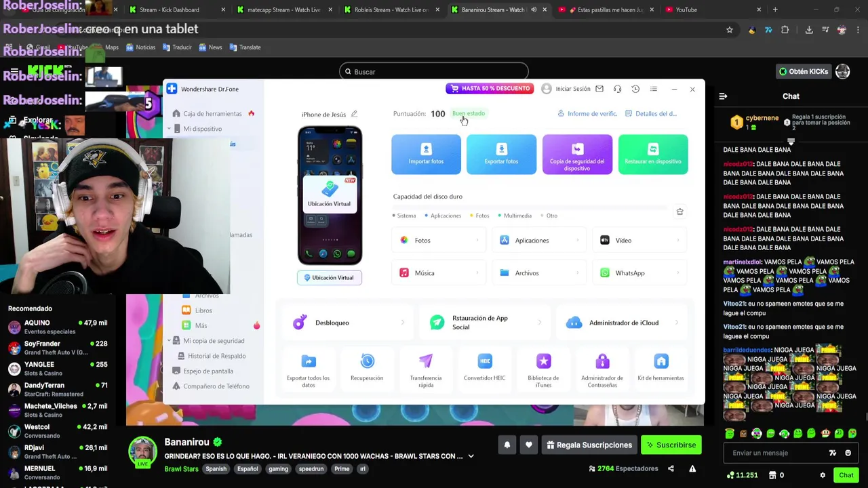Switch to the Robleis Stream tab

pos(391,10)
